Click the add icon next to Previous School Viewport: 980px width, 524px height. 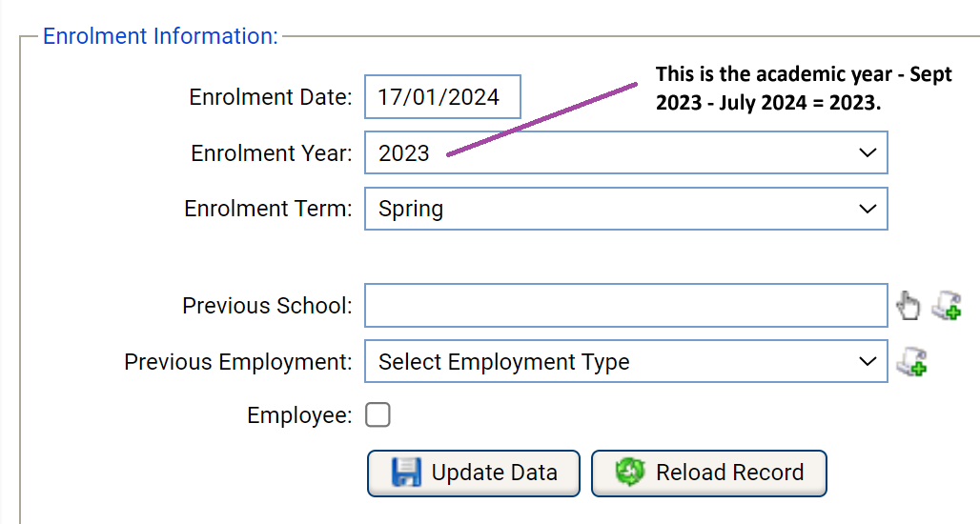click(x=946, y=306)
